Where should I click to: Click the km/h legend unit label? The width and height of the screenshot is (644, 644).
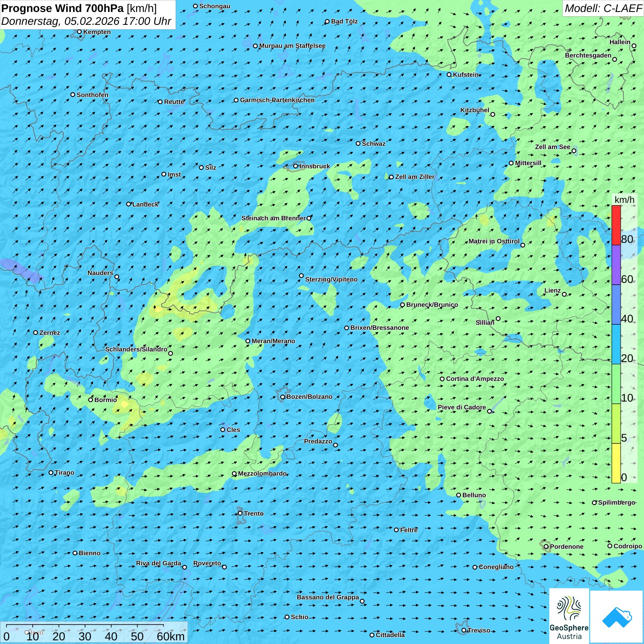click(x=624, y=200)
